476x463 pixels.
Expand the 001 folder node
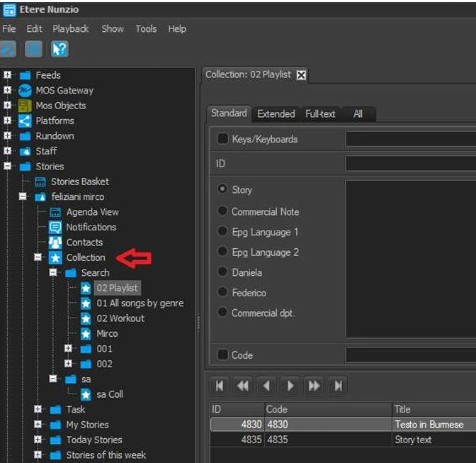[68, 349]
